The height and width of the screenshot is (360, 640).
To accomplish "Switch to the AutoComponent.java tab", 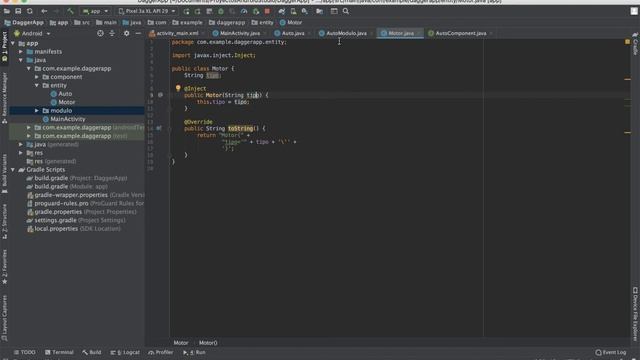I will click(461, 33).
